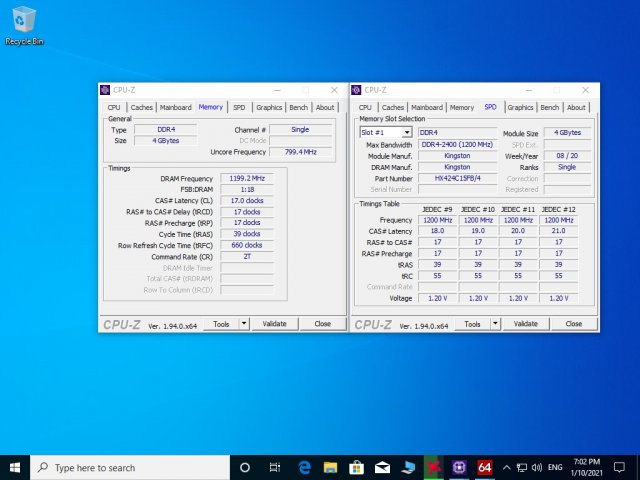Switch to CPU tab in left CPU-Z window
The image size is (640, 480).
(114, 107)
